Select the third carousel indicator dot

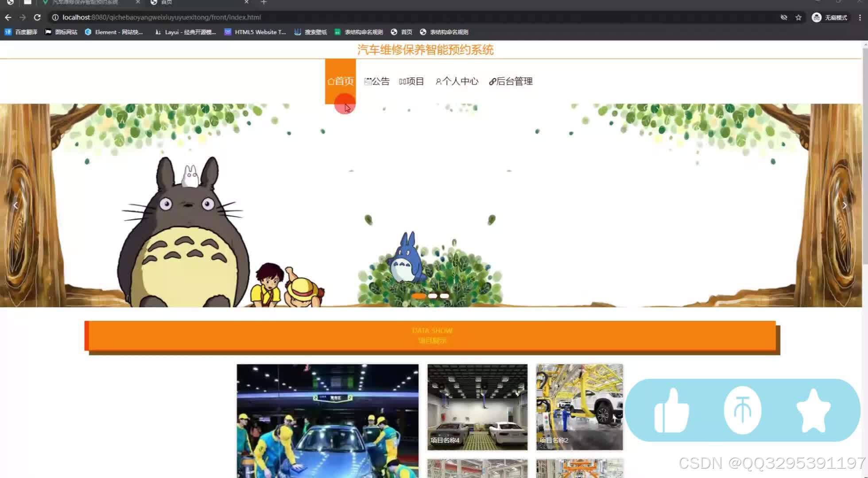(x=445, y=296)
